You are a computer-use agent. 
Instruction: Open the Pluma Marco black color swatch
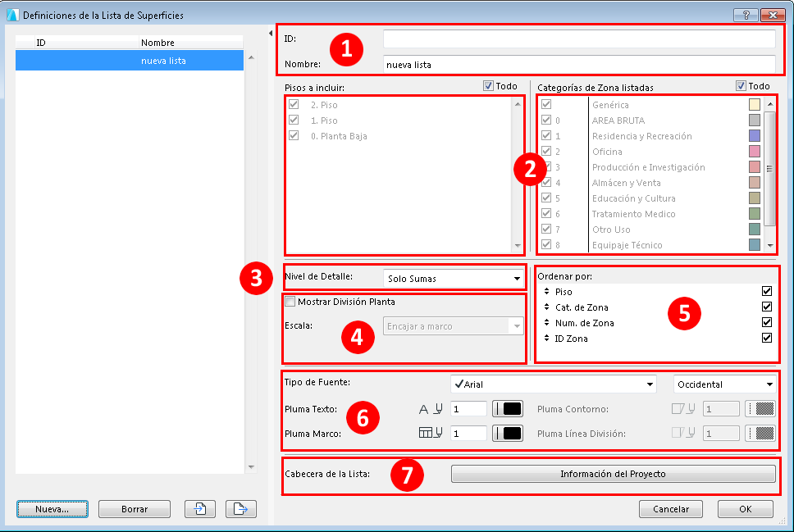click(508, 434)
